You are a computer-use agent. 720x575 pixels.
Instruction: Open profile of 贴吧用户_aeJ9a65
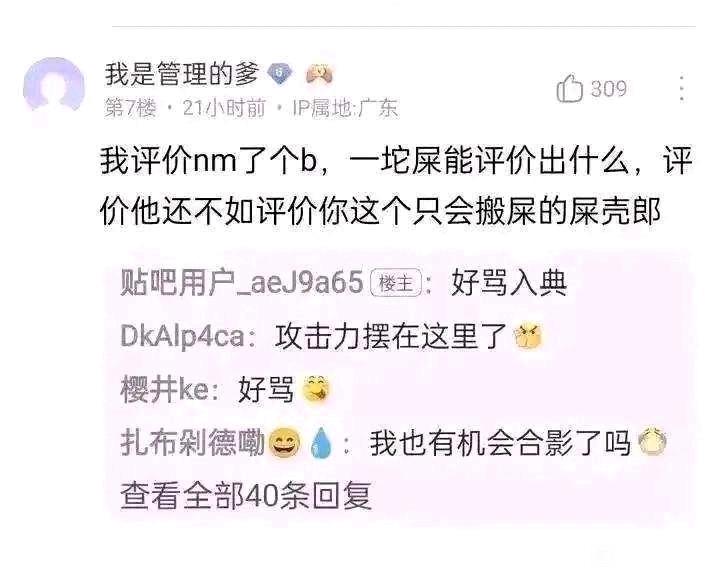click(242, 282)
